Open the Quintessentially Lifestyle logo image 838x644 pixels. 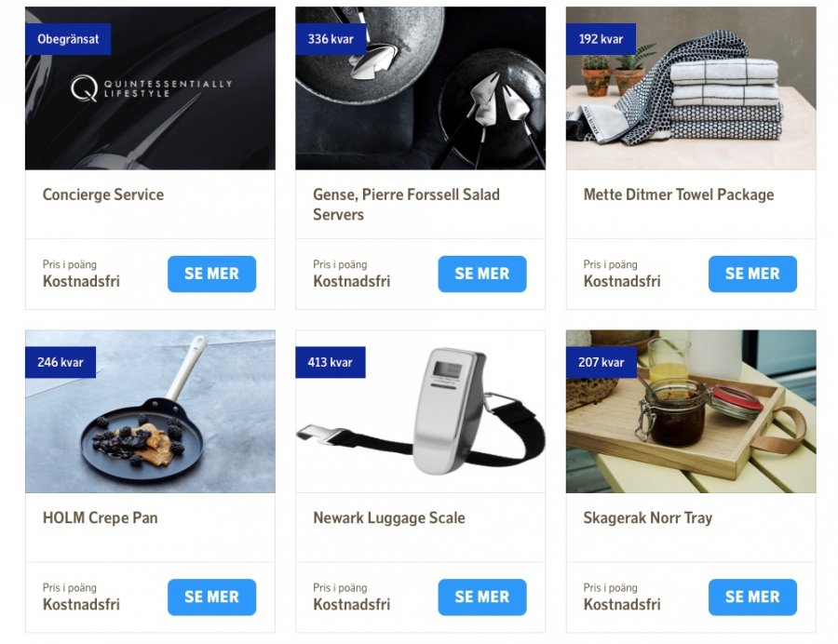[150, 88]
